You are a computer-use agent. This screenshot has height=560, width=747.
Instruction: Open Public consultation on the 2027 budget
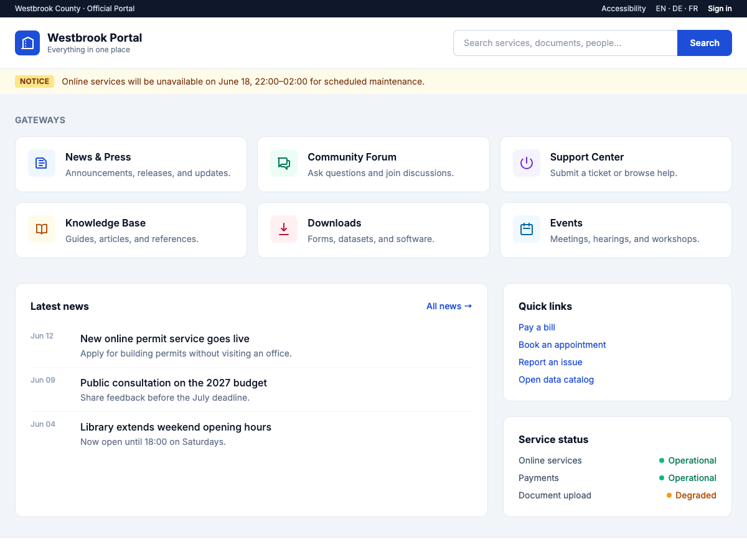174,383
